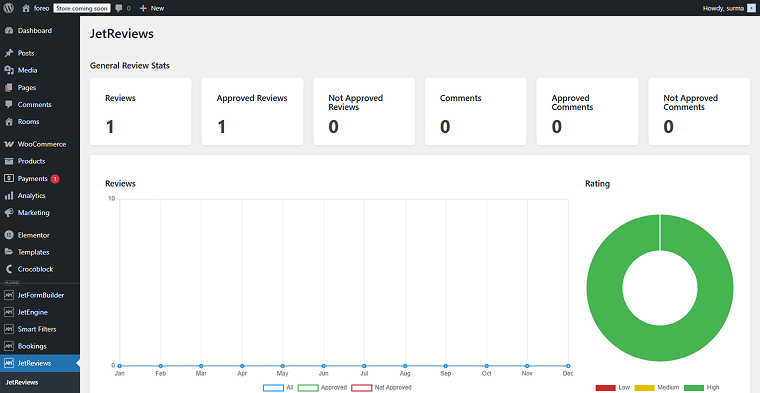Click the JetReviews plugin icon

(x=9, y=363)
